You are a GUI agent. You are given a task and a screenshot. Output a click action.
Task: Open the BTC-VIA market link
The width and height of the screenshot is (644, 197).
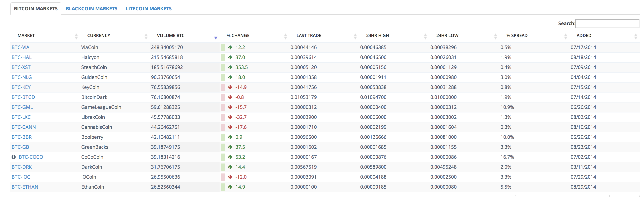point(21,47)
